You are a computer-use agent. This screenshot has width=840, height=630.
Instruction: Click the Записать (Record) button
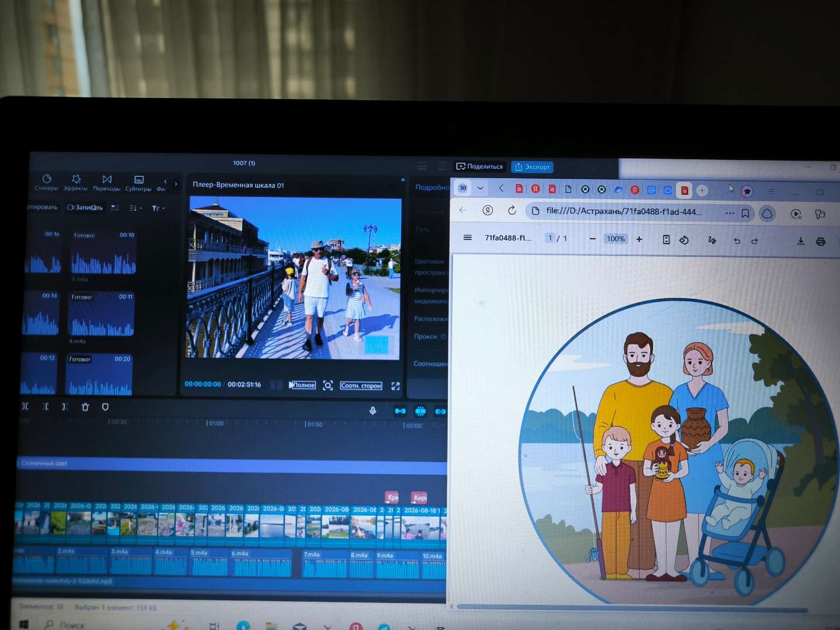point(85,207)
